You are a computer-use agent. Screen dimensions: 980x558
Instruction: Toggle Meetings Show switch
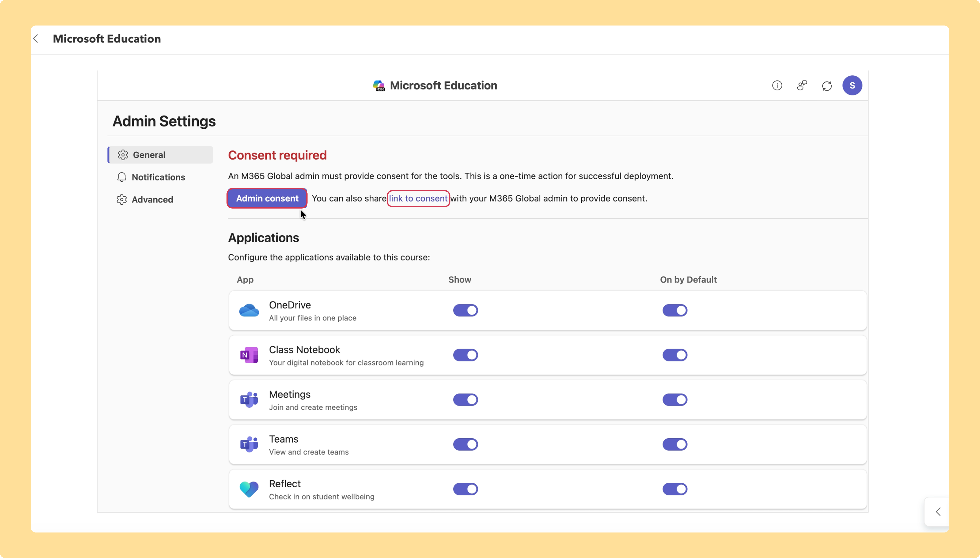[x=465, y=400]
